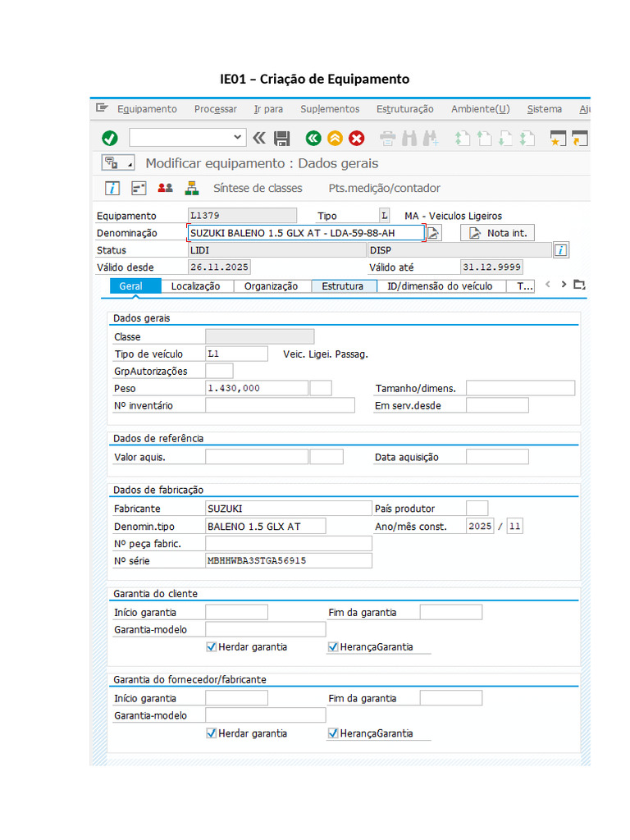
Task: Go to first page icon
Action: click(x=463, y=139)
